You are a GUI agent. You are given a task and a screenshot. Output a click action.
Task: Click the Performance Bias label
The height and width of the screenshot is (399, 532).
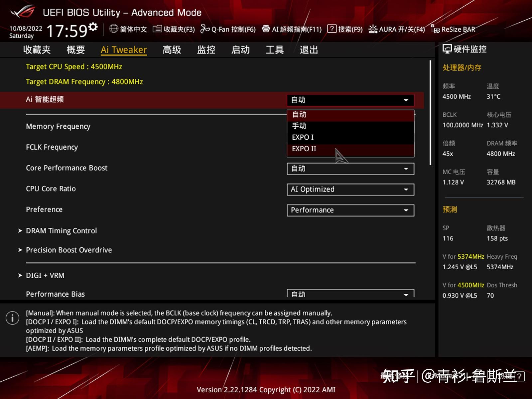56,294
